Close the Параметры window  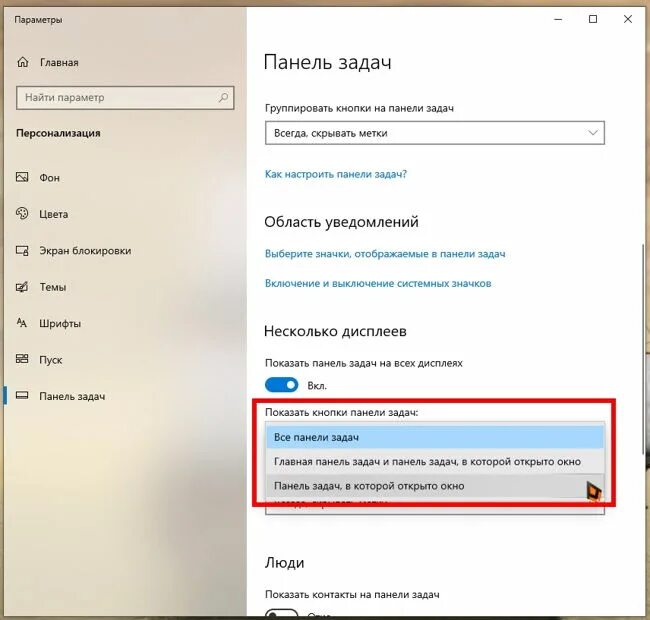pos(628,19)
